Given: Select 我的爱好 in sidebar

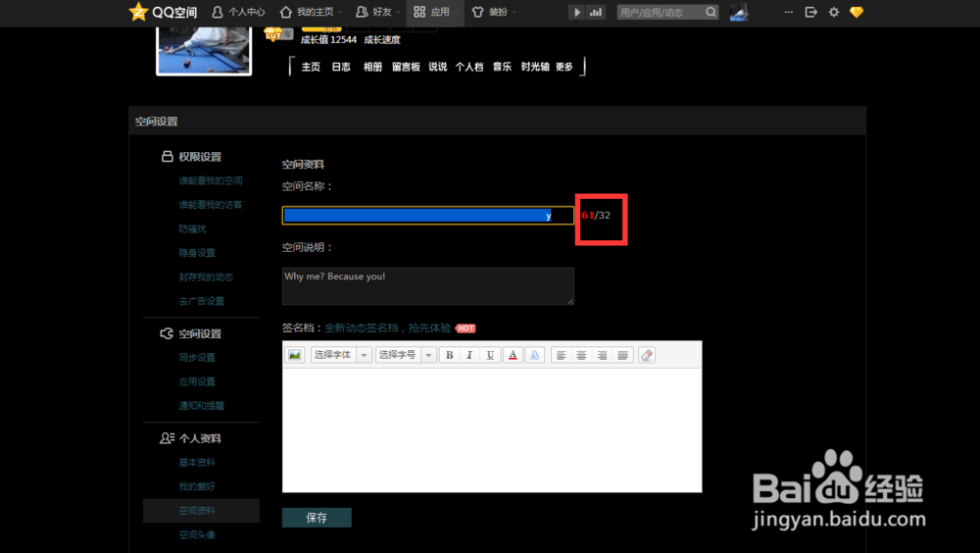Looking at the screenshot, I should (197, 486).
